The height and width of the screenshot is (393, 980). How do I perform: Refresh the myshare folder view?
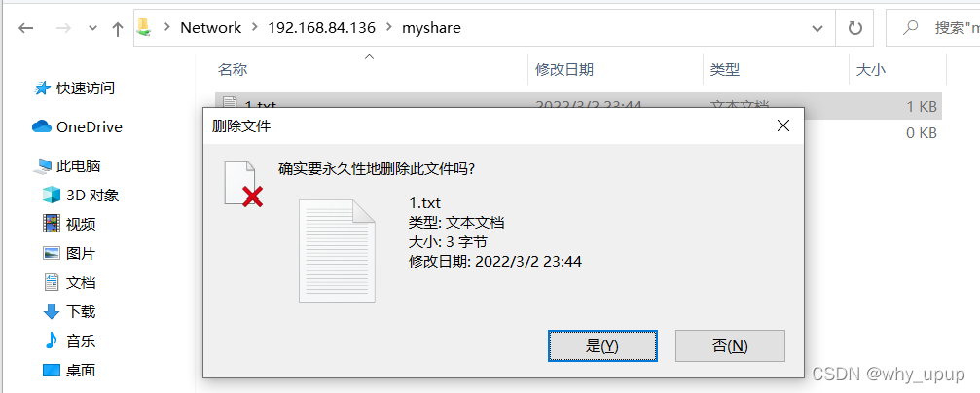click(x=854, y=27)
